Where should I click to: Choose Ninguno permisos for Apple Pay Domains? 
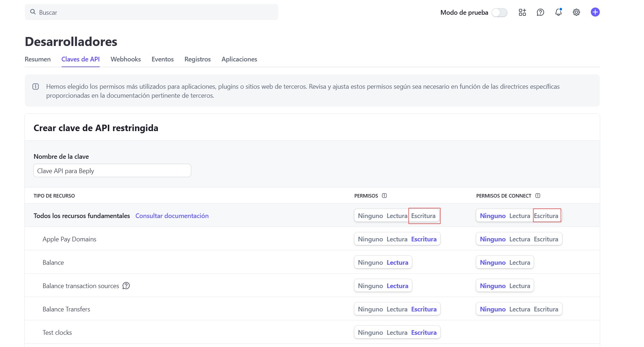371,239
